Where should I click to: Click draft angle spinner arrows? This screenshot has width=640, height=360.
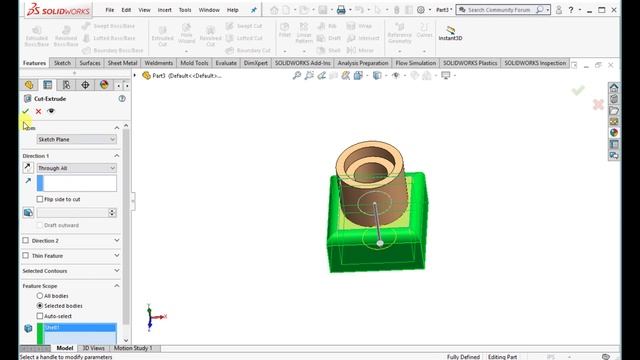(x=112, y=212)
